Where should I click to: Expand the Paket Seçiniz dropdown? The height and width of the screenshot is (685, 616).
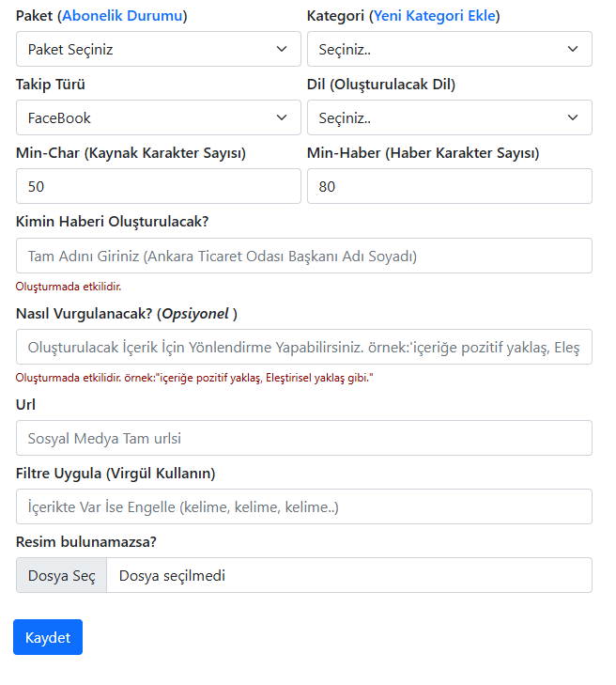159,49
